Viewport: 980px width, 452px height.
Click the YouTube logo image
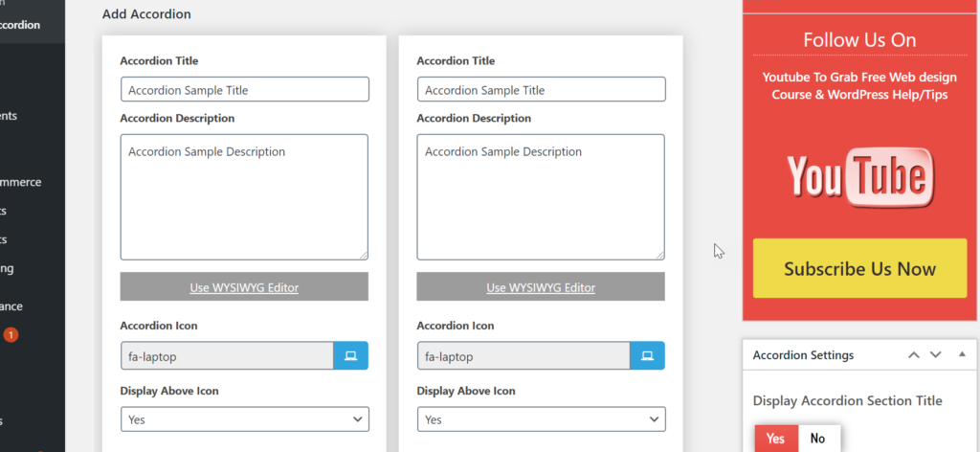[856, 178]
